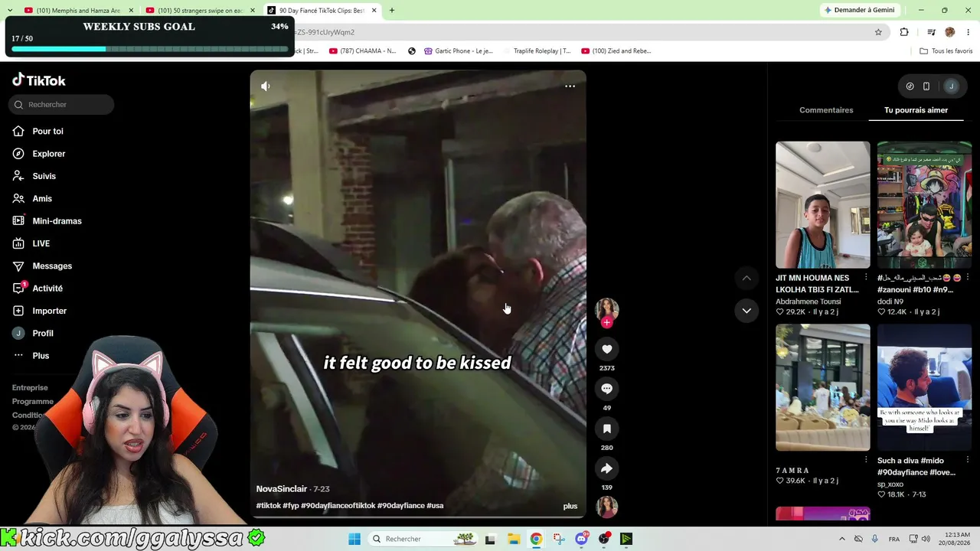Save the video with the bookmark icon
This screenshot has width=980, height=551.
pyautogui.click(x=607, y=429)
